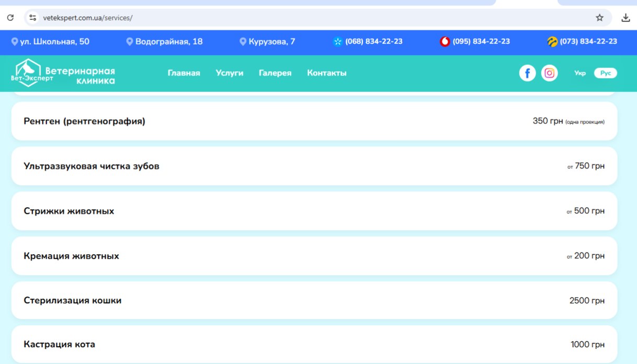Bookmark this page with the star icon
Image resolution: width=637 pixels, height=364 pixels.
[x=599, y=18]
